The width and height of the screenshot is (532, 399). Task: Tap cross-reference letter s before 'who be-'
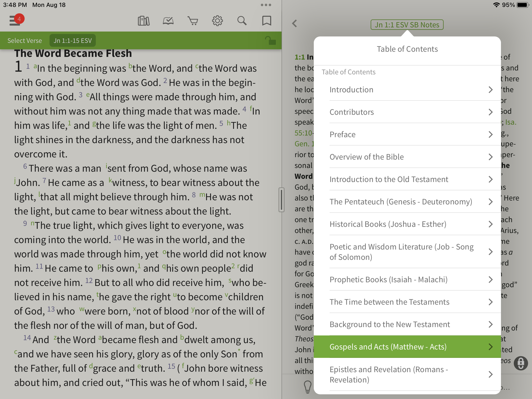[x=230, y=280]
